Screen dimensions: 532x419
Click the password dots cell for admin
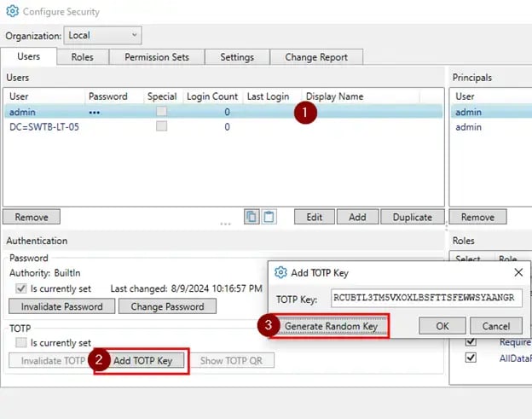[x=95, y=112]
